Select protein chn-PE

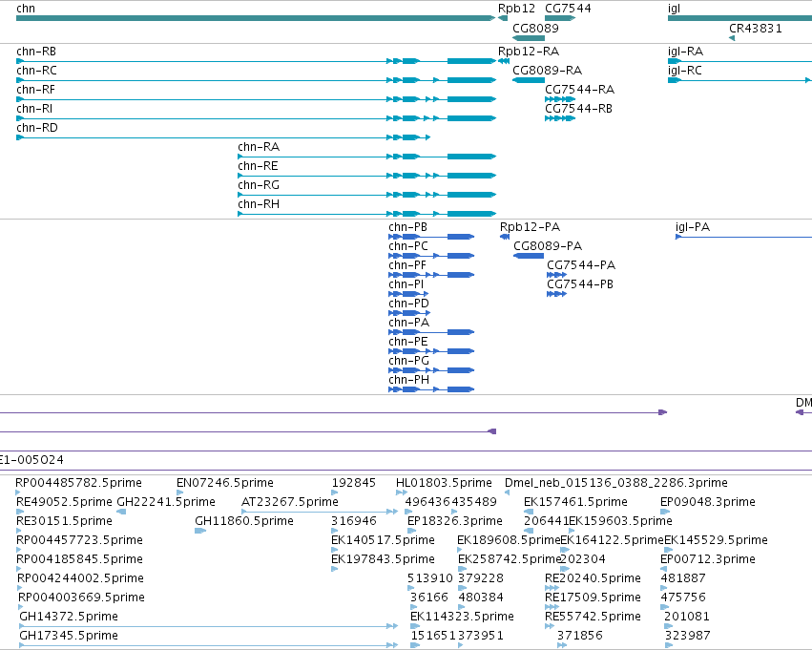tap(431, 351)
